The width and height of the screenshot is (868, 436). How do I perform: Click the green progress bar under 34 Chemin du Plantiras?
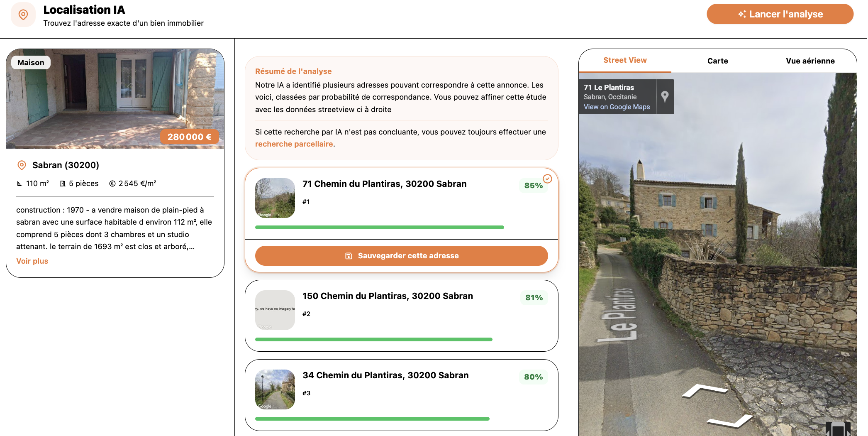tap(372, 419)
